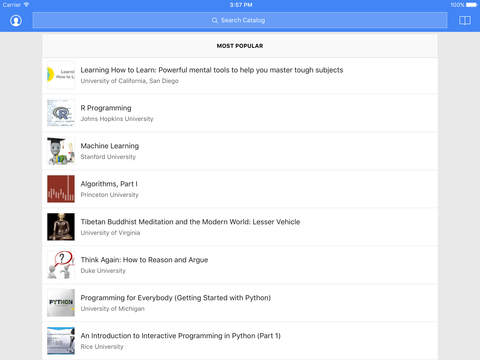Image resolution: width=480 pixels, height=360 pixels.
Task: Select Think Again: How to Reason title
Action: pyautogui.click(x=144, y=260)
